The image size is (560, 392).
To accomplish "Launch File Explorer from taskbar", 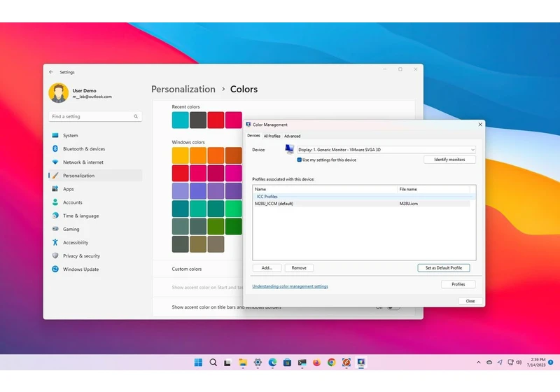I will (x=243, y=363).
